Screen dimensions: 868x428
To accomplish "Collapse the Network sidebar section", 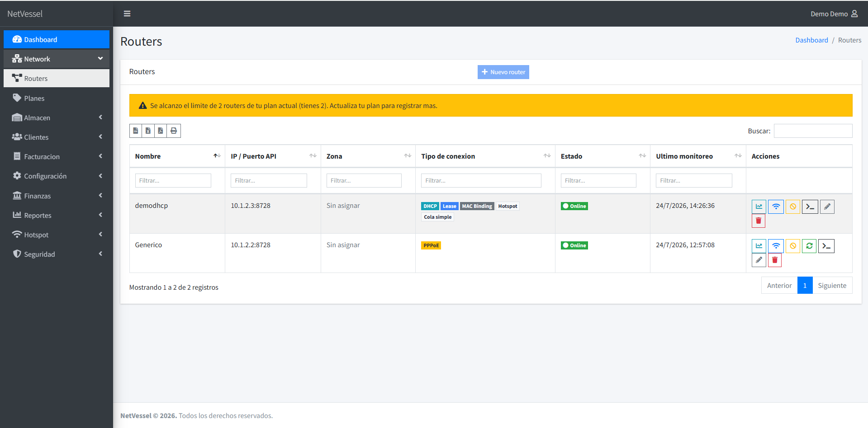I will (x=57, y=59).
